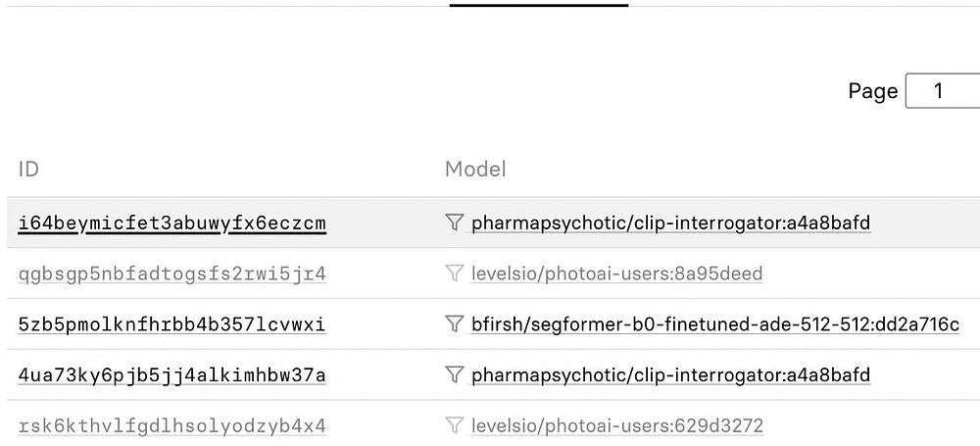This screenshot has width=980, height=446.
Task: Click filter icon in the 4ua73ky6pjb5jj4alkimhbw37a row
Action: (454, 374)
